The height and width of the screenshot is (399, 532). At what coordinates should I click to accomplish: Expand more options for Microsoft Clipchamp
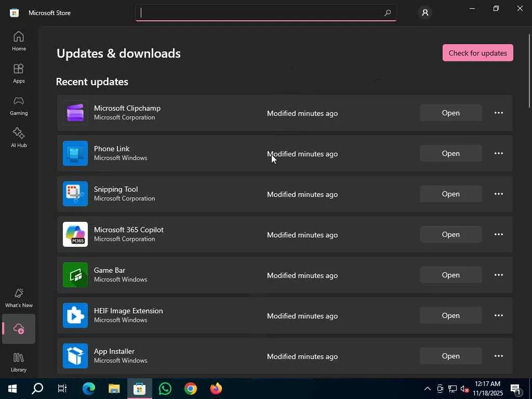[x=498, y=113]
